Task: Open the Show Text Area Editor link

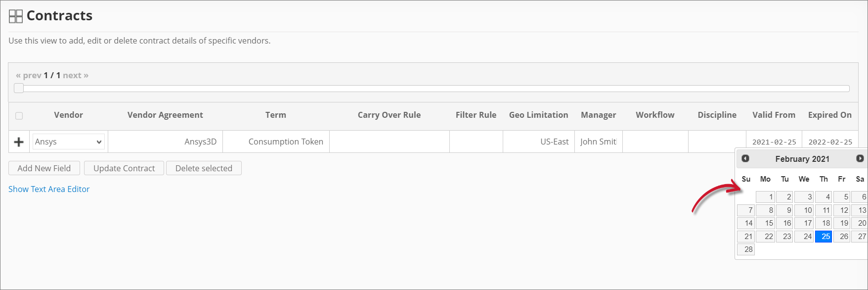Action: [49, 189]
